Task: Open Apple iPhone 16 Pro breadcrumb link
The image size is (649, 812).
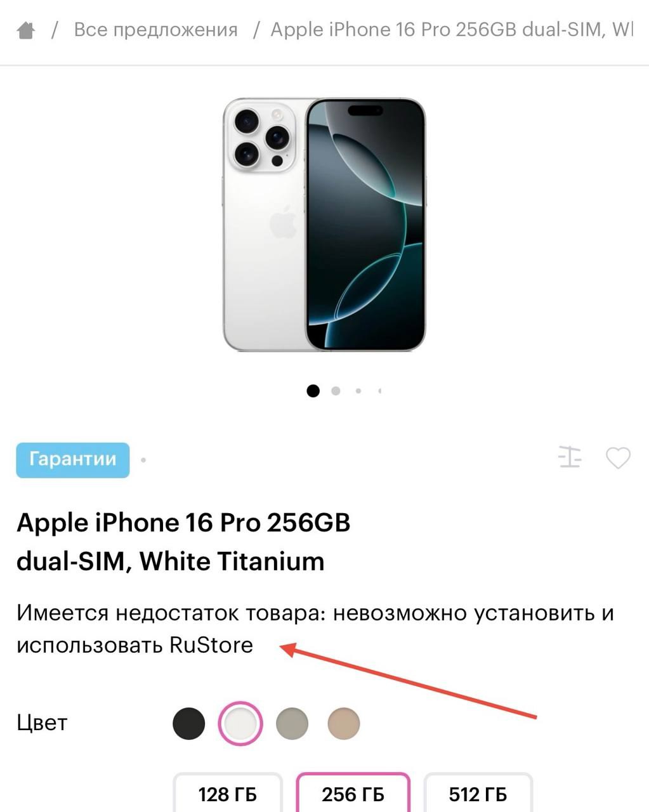Action: point(452,29)
